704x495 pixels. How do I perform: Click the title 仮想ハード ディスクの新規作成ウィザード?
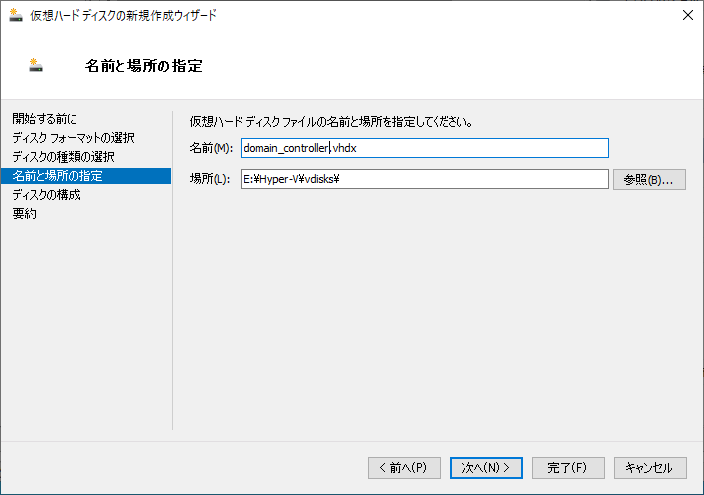click(123, 15)
